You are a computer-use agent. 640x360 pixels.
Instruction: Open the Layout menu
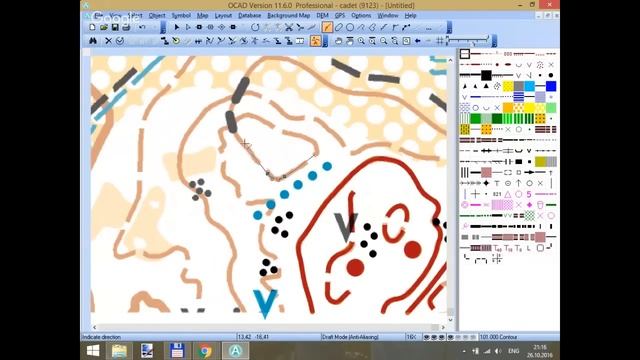tap(223, 16)
